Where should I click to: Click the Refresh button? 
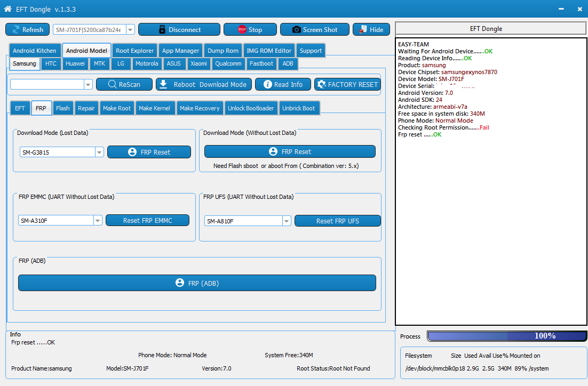27,30
